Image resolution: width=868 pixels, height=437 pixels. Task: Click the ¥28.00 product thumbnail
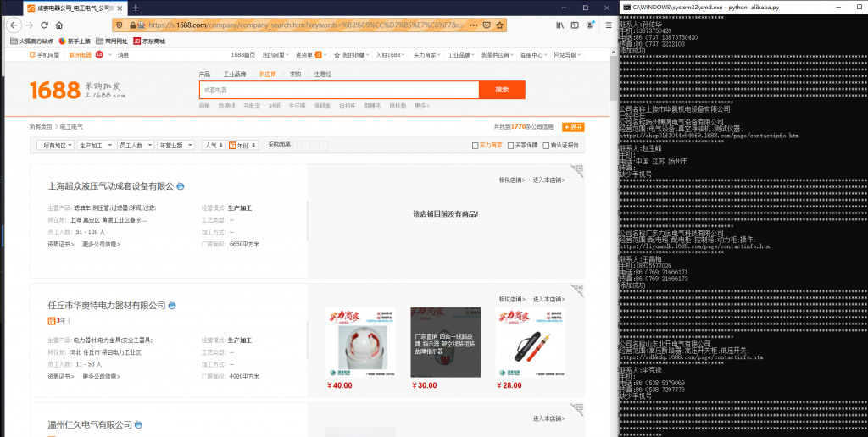[509, 341]
